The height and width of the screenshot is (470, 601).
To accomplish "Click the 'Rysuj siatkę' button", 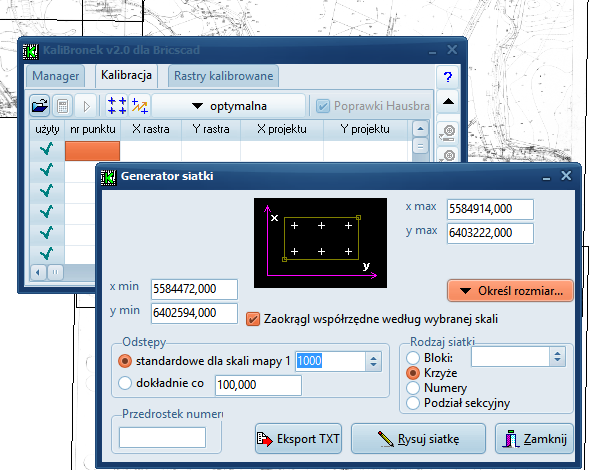I will point(417,438).
